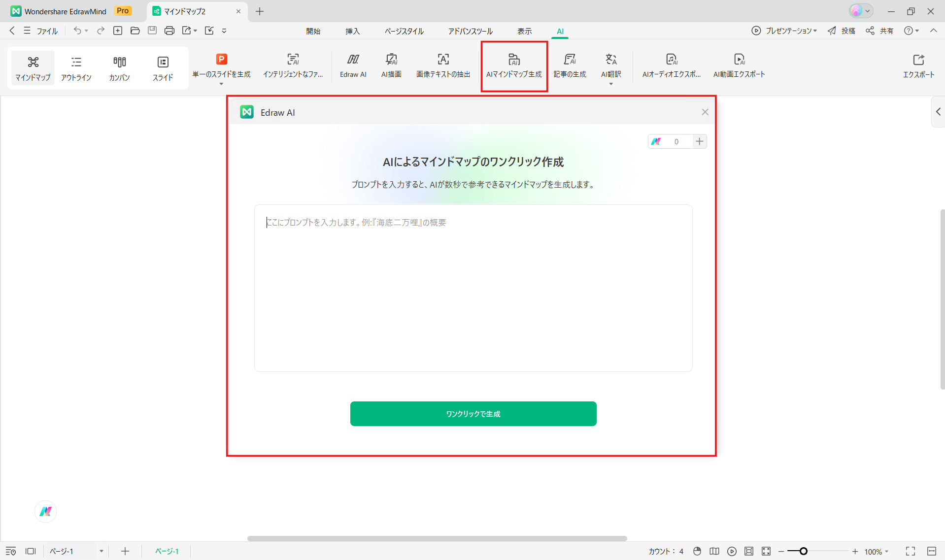Go back with the left arrow
The height and width of the screenshot is (560, 945).
tap(12, 31)
